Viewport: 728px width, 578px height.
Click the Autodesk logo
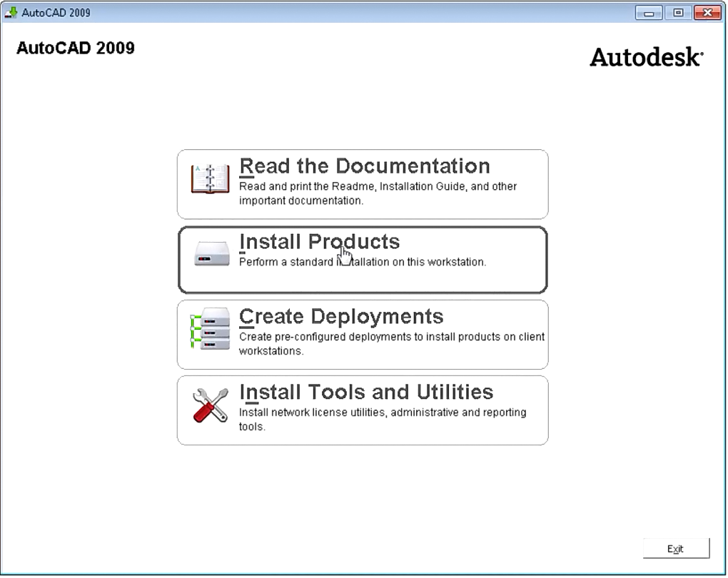(647, 57)
